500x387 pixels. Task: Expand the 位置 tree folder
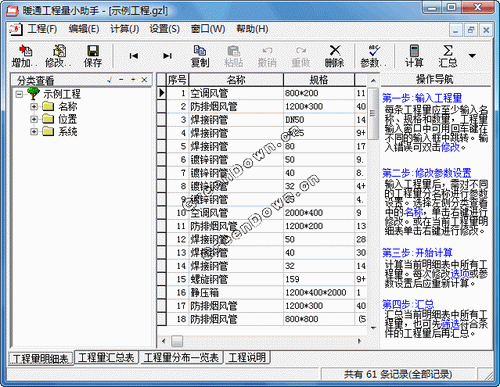click(x=34, y=119)
